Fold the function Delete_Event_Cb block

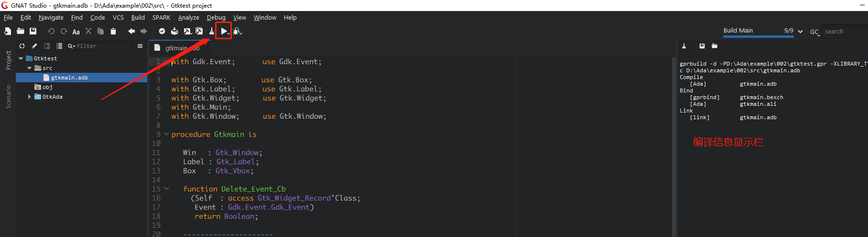coord(166,189)
